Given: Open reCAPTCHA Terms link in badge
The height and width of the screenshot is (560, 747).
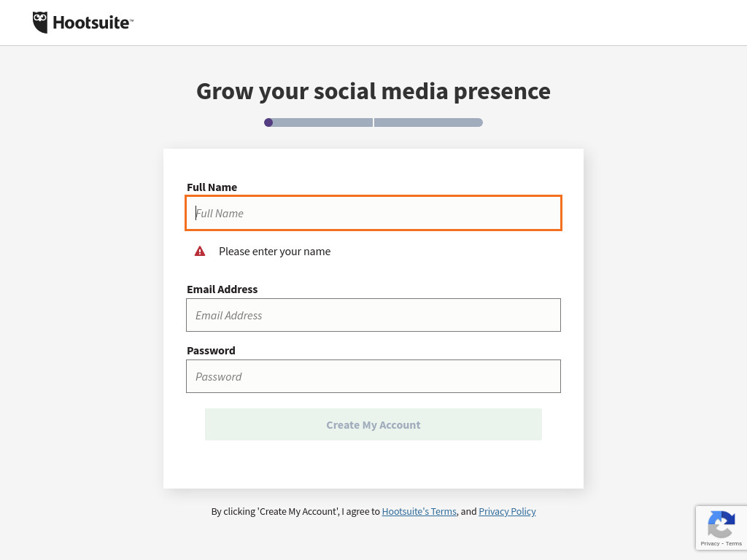Looking at the screenshot, I should pyautogui.click(x=734, y=543).
